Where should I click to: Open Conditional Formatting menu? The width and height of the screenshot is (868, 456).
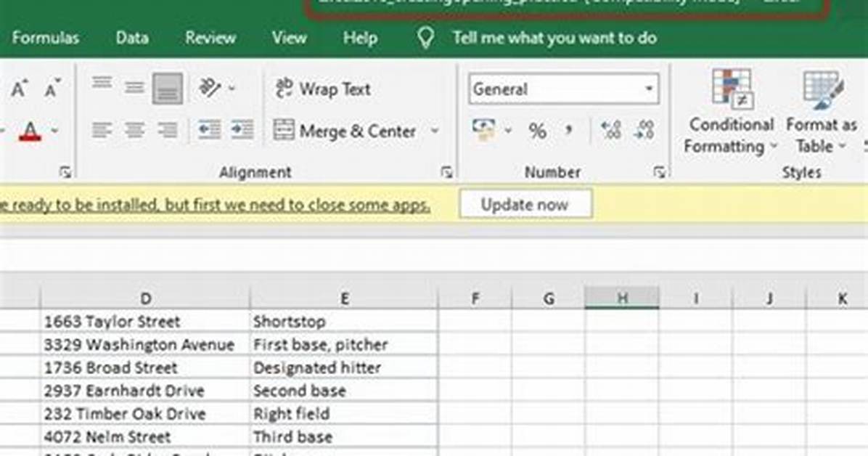(731, 113)
